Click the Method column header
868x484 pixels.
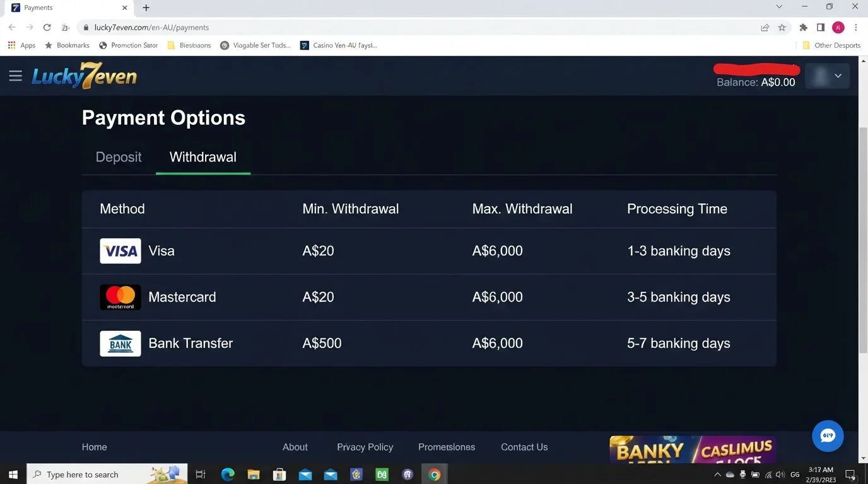tap(122, 209)
